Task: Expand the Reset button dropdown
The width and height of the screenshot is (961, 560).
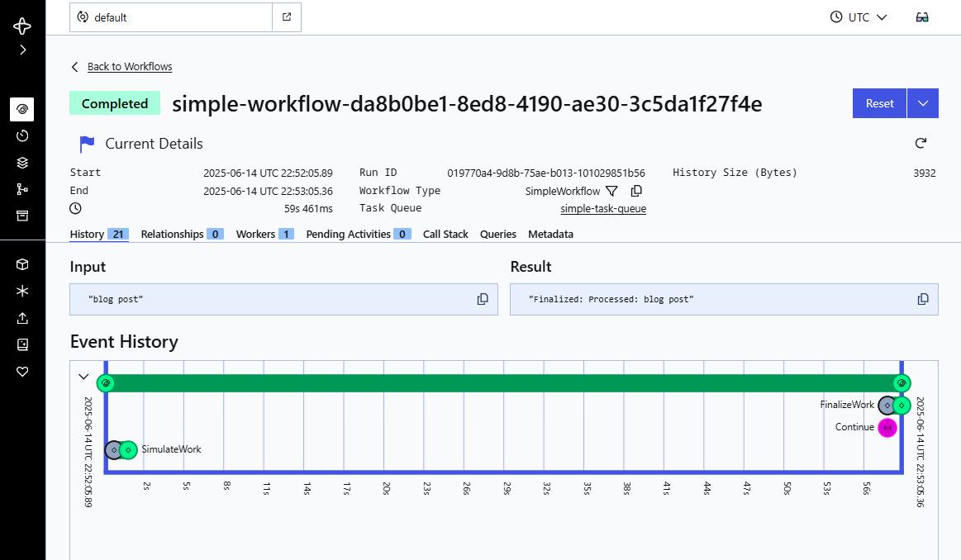Action: 923,102
